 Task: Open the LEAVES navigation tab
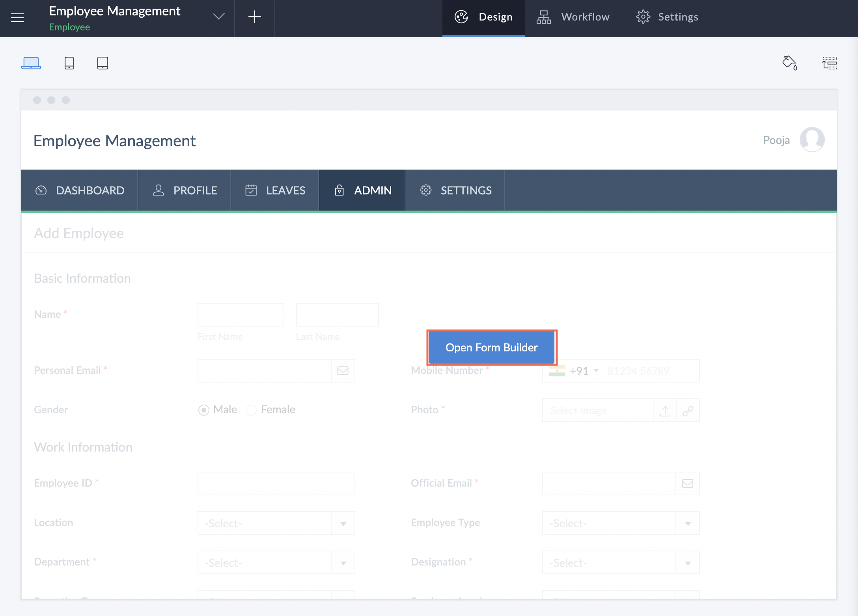[275, 190]
